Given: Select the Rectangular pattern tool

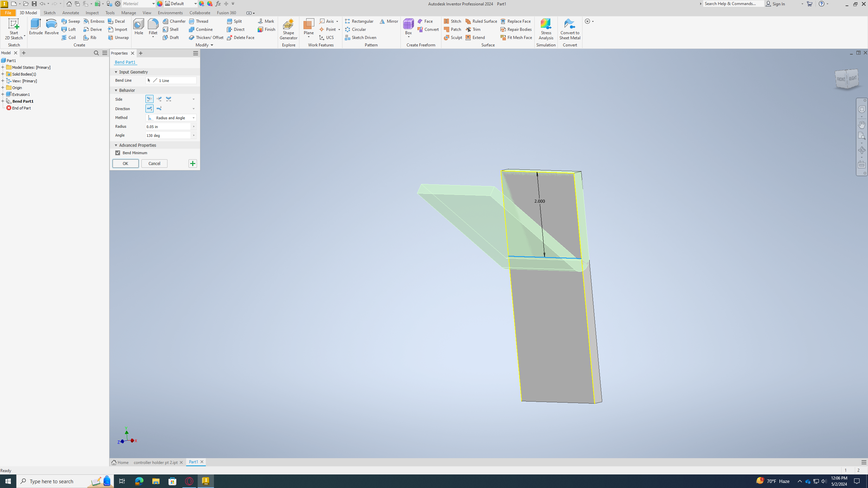Looking at the screenshot, I should tap(359, 21).
